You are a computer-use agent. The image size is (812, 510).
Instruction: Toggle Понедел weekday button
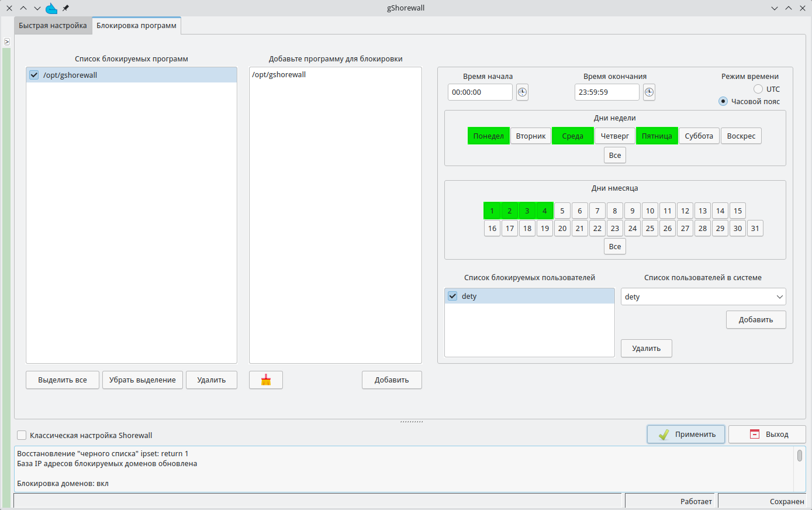click(x=489, y=136)
